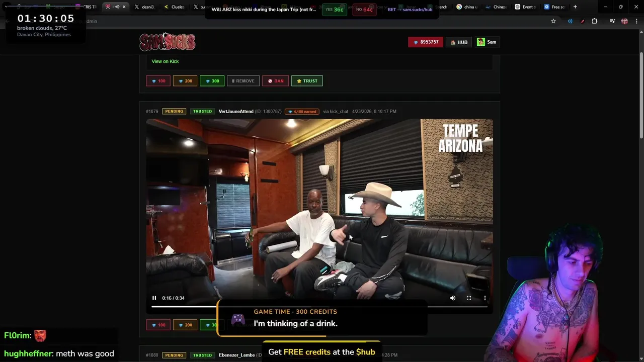This screenshot has height=362, width=644.
Task: Switch to the desni3 X tab
Action: (x=145, y=7)
